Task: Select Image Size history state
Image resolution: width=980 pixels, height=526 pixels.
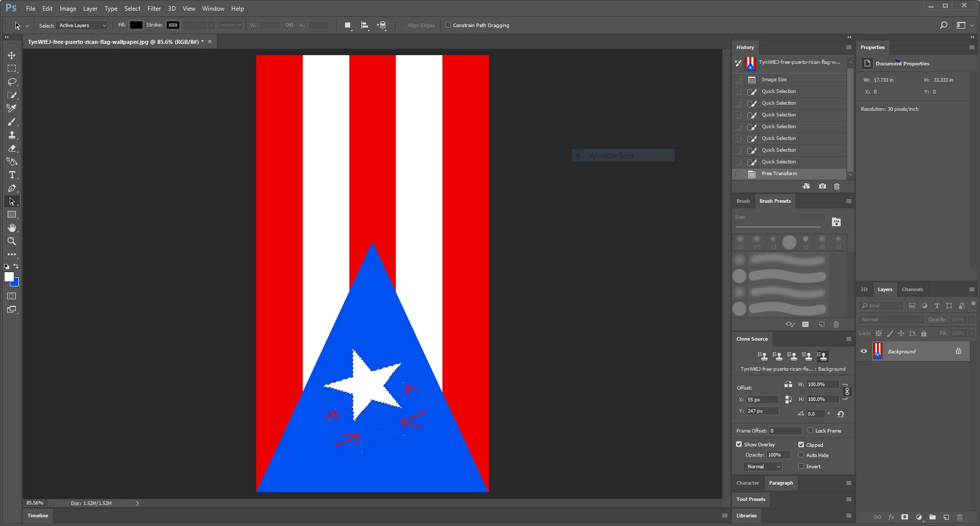Action: click(789, 80)
